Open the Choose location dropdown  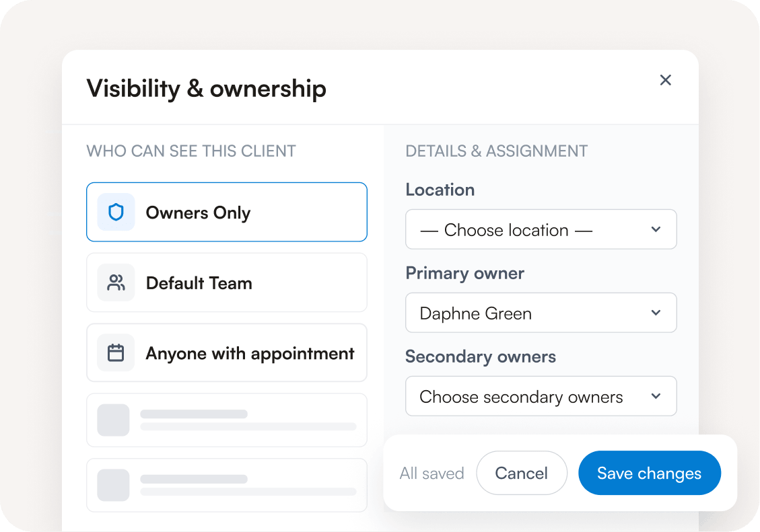541,229
